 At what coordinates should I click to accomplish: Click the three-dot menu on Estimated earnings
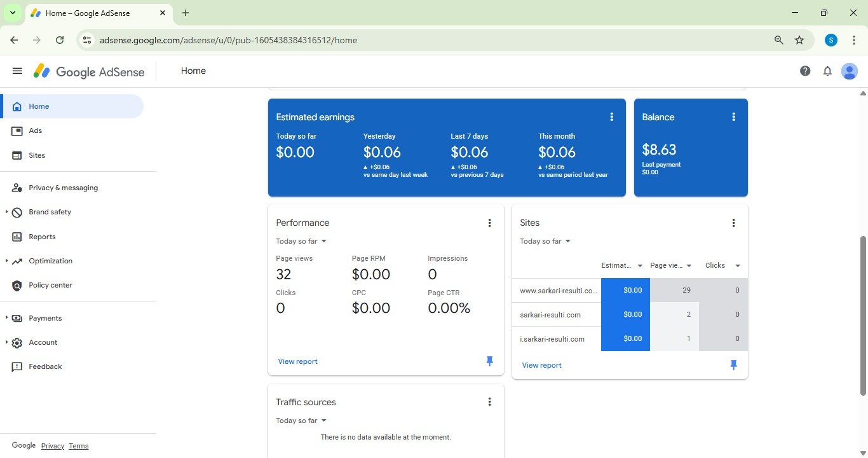point(611,117)
